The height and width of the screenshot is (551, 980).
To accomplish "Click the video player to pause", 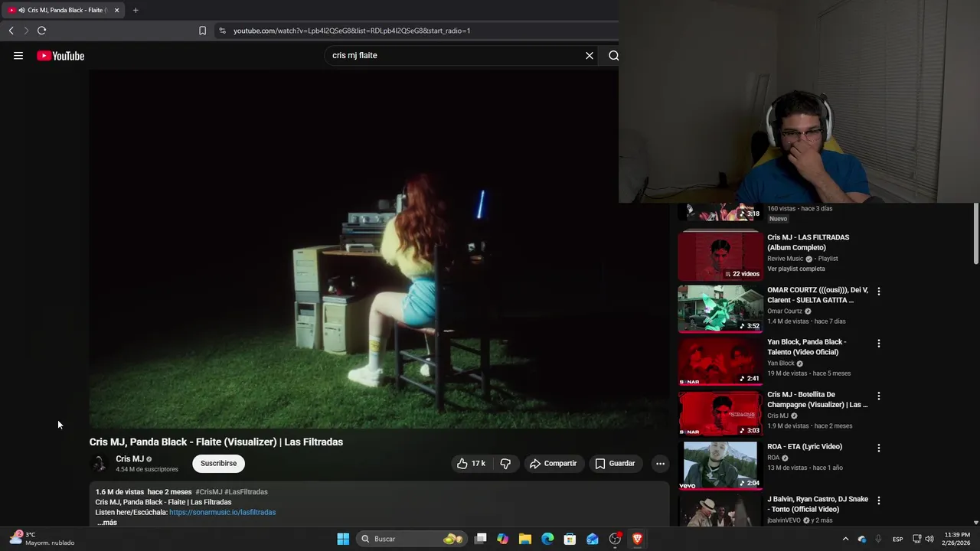I will 379,249.
